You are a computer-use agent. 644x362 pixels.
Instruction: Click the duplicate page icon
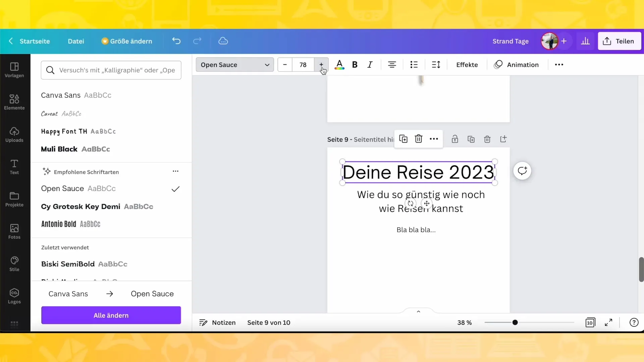[x=471, y=139]
